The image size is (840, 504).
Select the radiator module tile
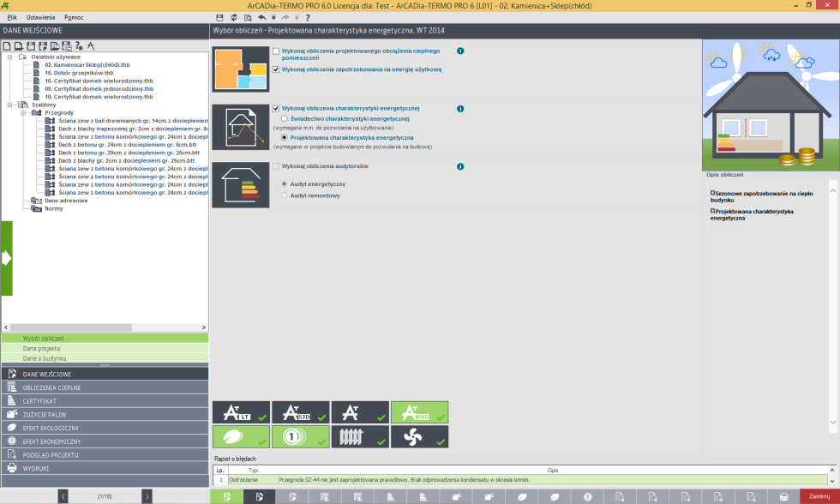coord(360,436)
